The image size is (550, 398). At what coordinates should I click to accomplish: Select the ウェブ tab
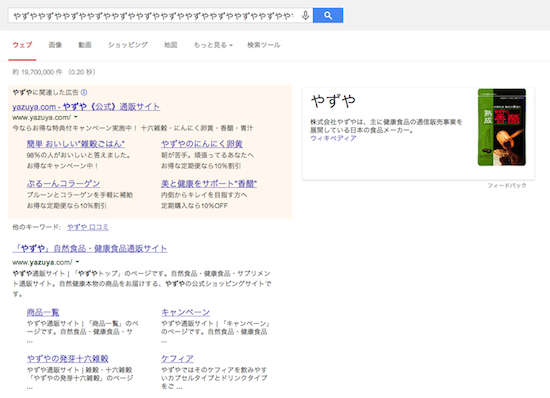click(22, 45)
